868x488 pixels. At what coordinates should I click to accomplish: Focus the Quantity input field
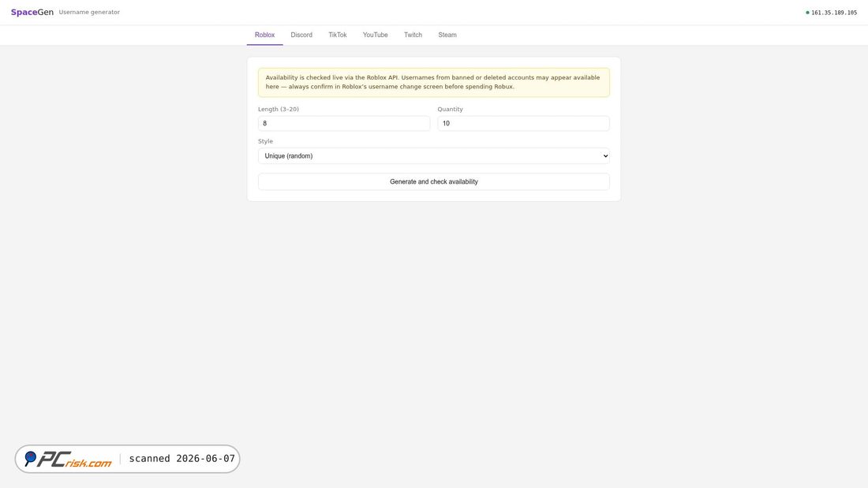[x=523, y=124]
